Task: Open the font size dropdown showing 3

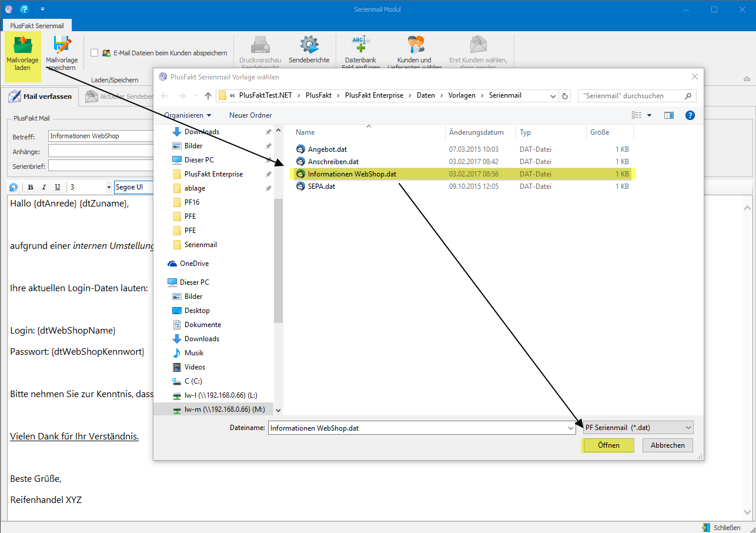Action: pyautogui.click(x=109, y=188)
